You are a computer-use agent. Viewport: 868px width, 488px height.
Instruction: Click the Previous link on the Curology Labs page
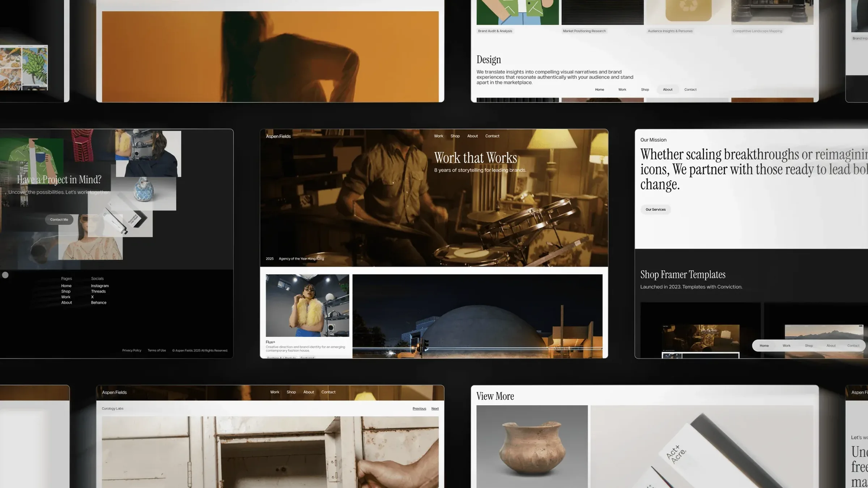419,408
